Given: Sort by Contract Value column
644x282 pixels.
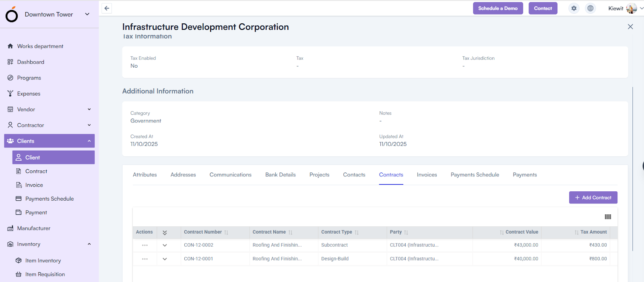Looking at the screenshot, I should (x=502, y=232).
